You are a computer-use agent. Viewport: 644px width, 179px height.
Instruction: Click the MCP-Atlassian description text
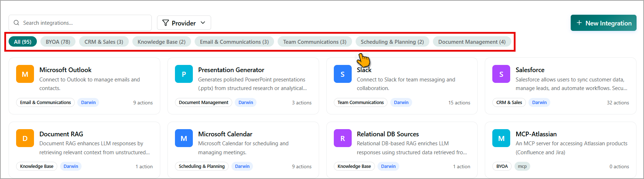pyautogui.click(x=571, y=148)
